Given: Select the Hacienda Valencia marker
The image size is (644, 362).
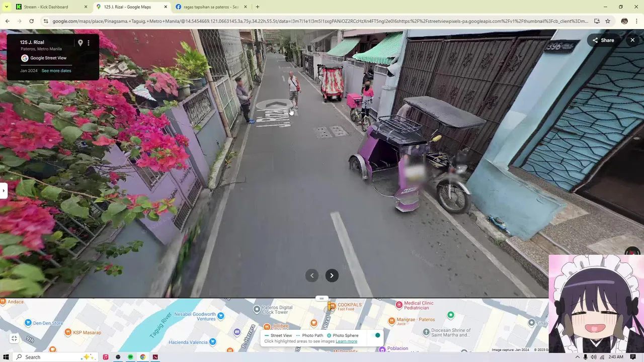Looking at the screenshot, I should (212, 342).
